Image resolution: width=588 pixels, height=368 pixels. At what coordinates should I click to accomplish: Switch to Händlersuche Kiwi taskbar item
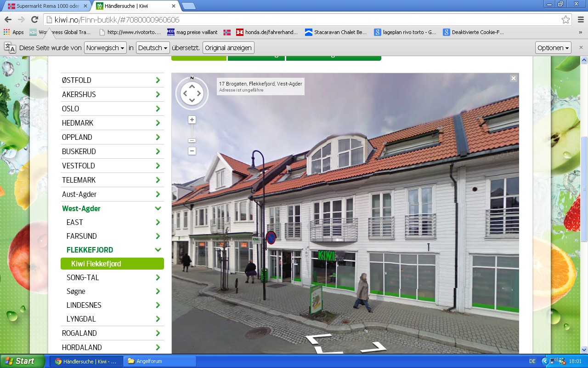tap(86, 361)
